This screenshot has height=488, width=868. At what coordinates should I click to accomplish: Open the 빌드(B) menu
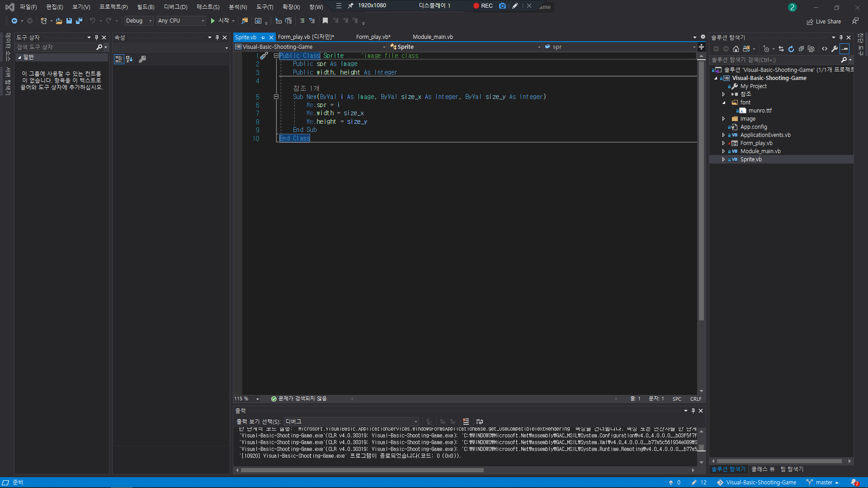146,7
